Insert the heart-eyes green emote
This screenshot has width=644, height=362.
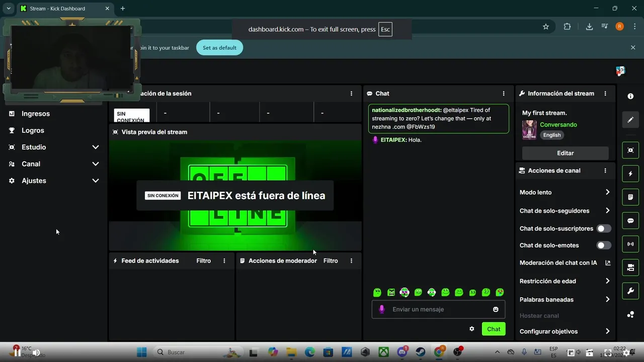(500, 292)
